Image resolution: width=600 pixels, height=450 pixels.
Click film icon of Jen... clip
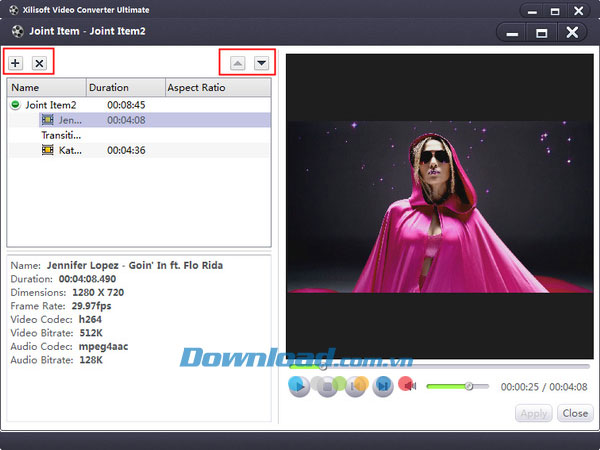point(47,120)
